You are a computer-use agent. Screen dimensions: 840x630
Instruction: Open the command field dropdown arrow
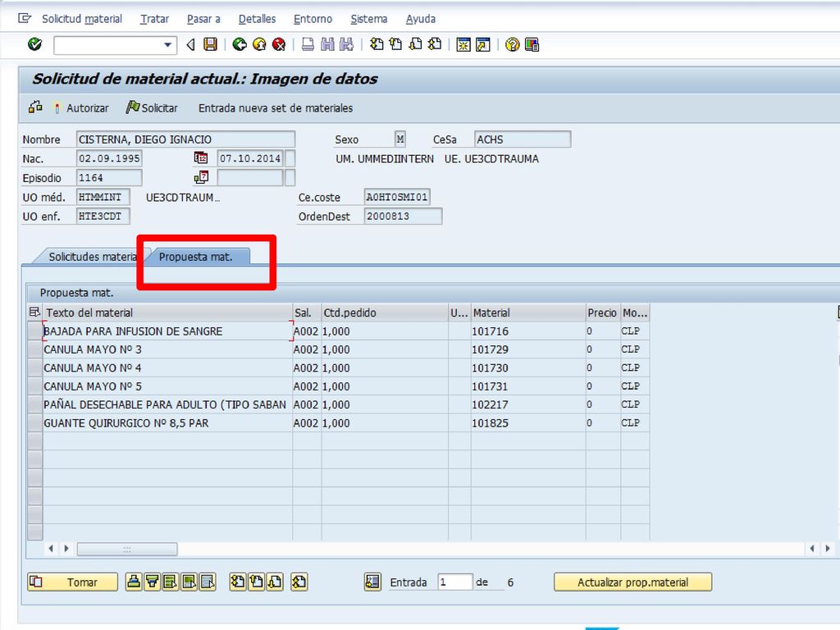click(x=167, y=45)
